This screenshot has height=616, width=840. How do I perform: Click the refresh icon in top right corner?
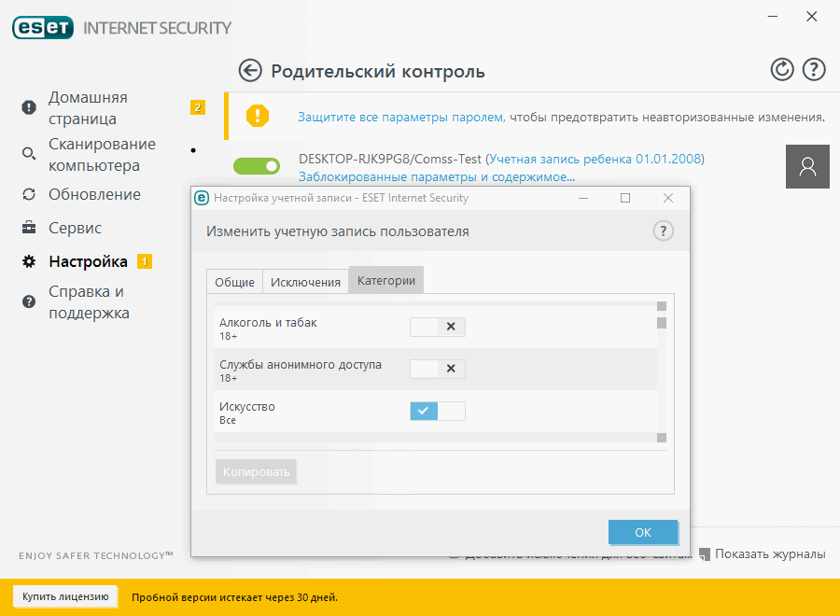point(782,69)
